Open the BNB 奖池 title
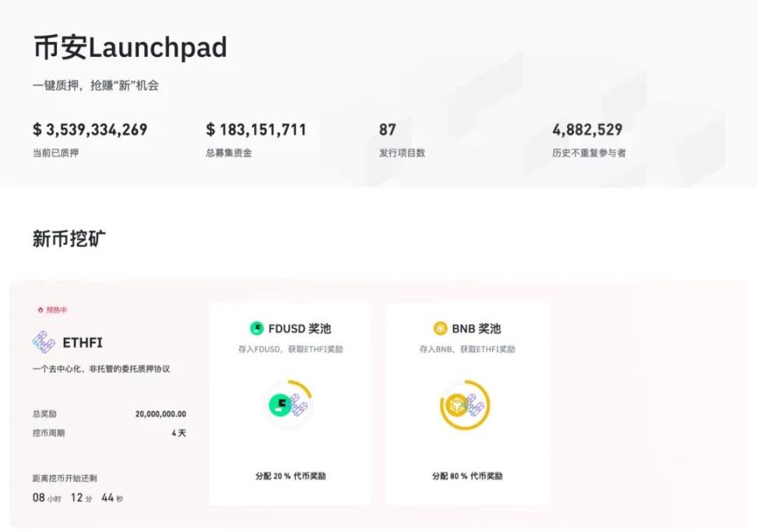The image size is (757, 532). tap(476, 329)
